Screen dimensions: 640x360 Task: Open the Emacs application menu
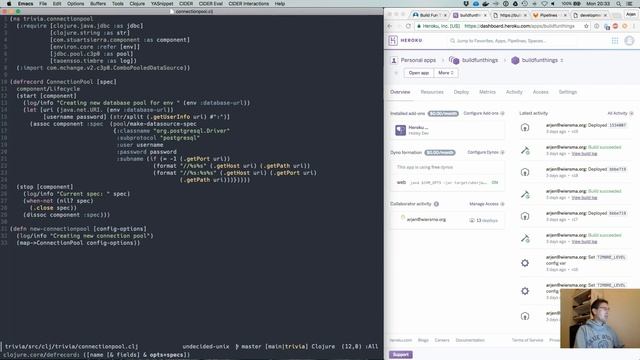(x=25, y=4)
